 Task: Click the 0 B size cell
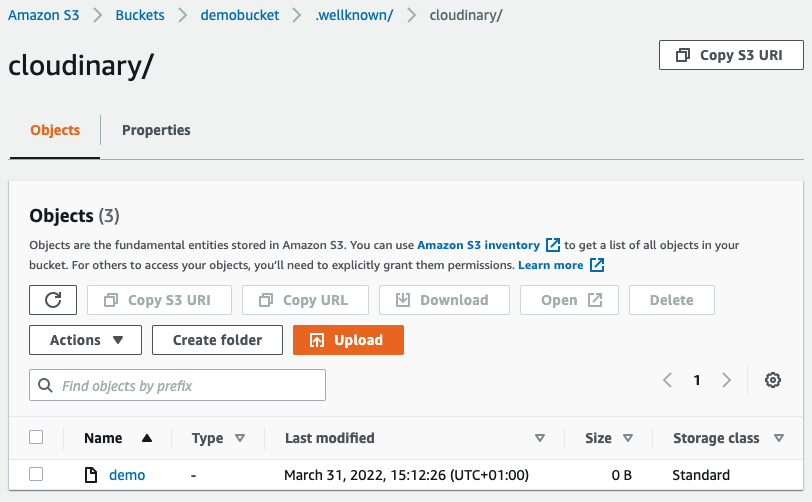(x=621, y=475)
